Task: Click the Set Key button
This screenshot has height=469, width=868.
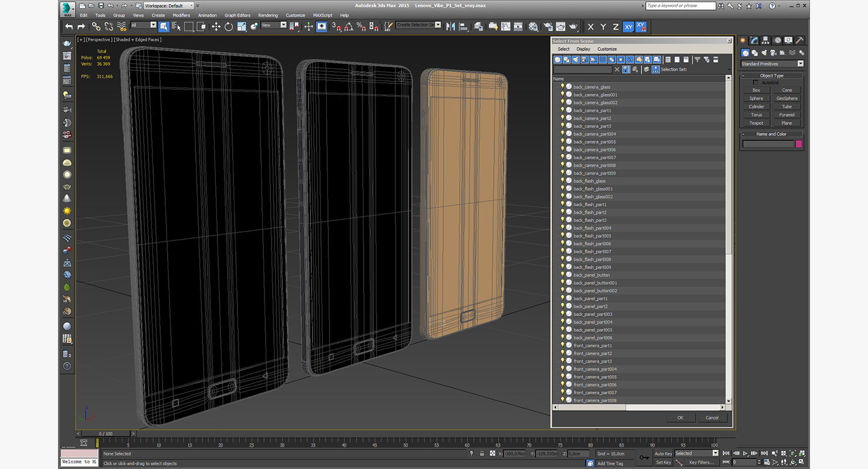Action: 663,463
